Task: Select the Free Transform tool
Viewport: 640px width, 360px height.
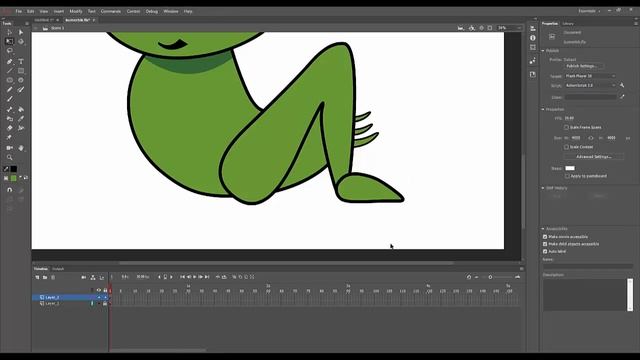Action: (x=9, y=42)
